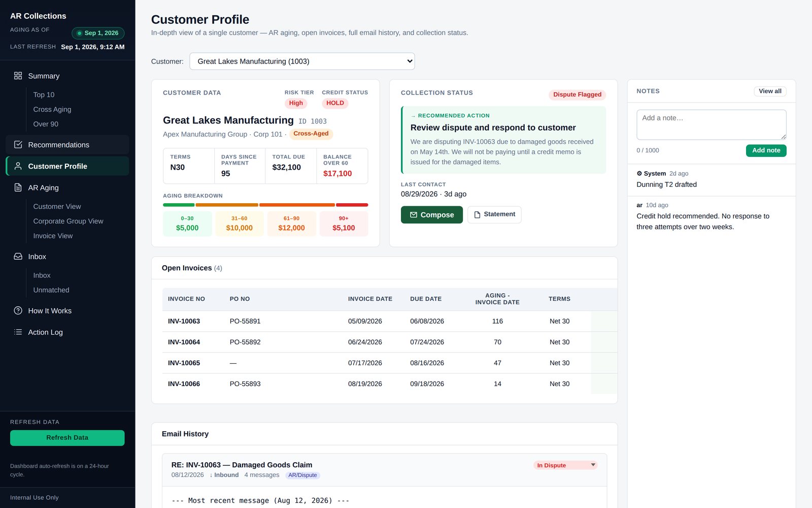Click invoice INV-10066 in the table

pos(184,384)
